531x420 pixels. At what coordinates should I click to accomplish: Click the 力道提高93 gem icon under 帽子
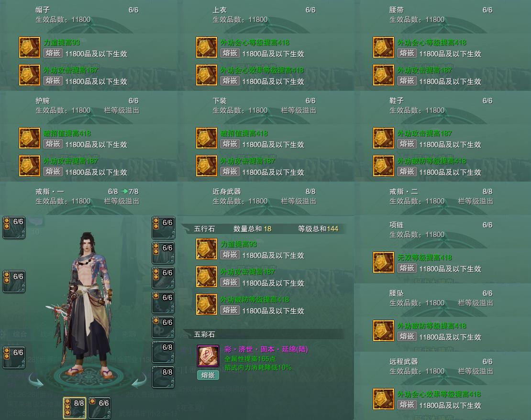(x=30, y=47)
